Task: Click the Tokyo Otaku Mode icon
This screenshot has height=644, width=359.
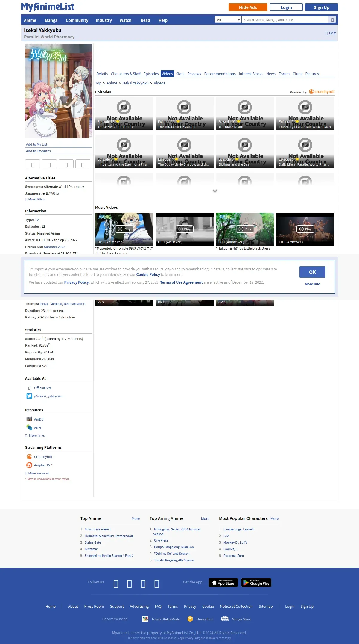Action: tap(145, 619)
